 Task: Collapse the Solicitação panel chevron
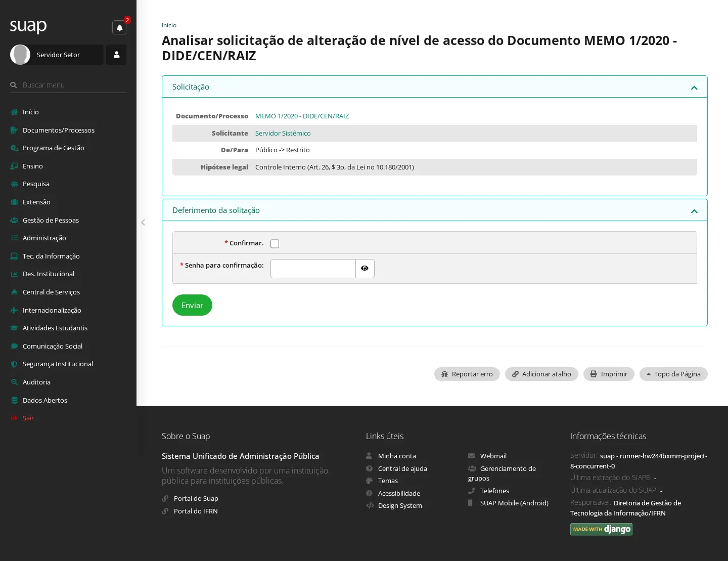(694, 88)
